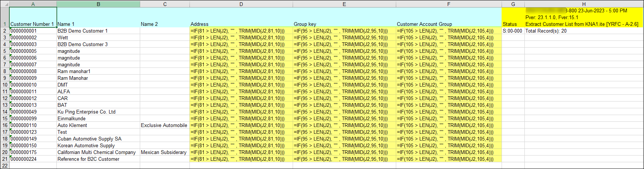Click the Customer Number 1 header cell
The height and width of the screenshot is (169, 644).
click(x=33, y=17)
